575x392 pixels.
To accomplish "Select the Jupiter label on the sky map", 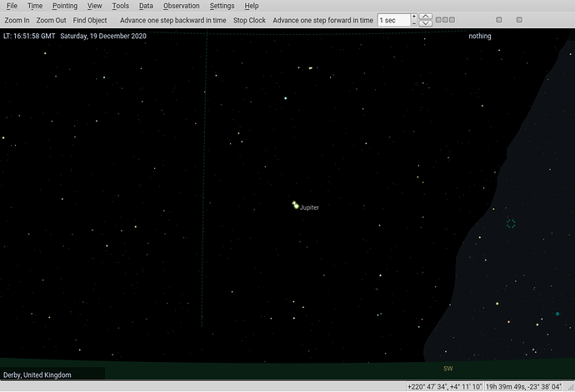I will click(309, 207).
